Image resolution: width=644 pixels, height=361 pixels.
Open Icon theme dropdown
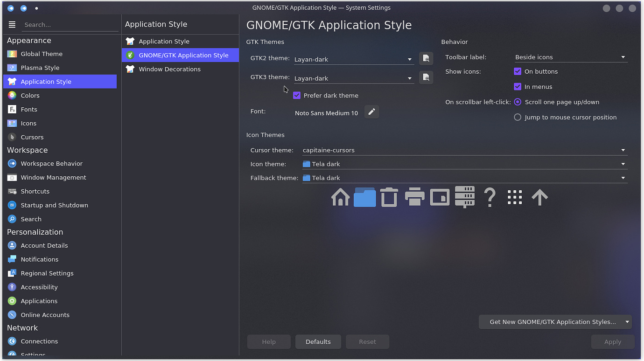(x=464, y=164)
